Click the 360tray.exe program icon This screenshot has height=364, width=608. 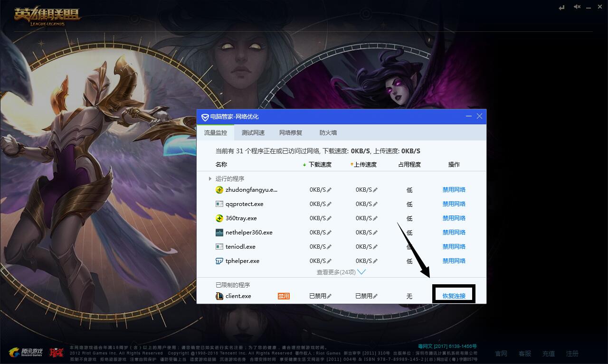[x=219, y=218]
